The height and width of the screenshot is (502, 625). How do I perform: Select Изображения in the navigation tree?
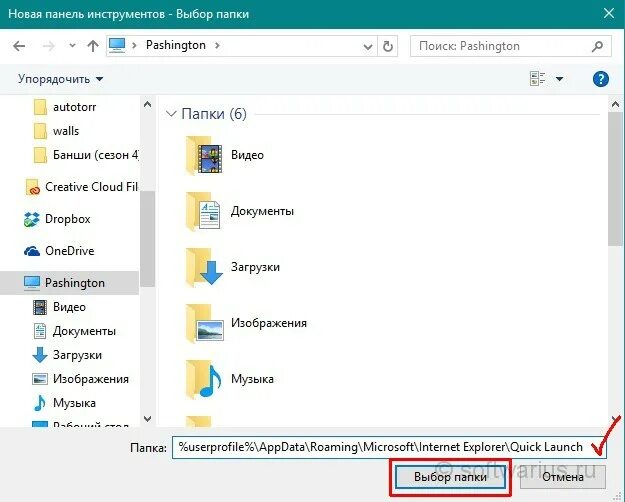[x=81, y=379]
